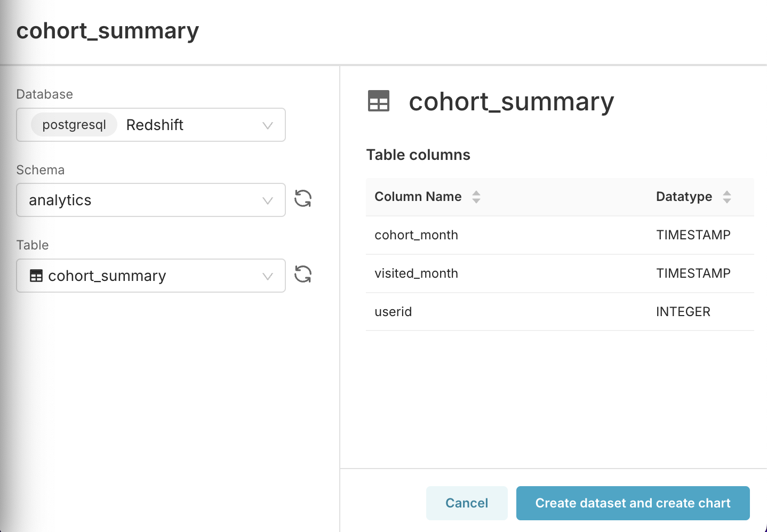Select the visited_month column name
This screenshot has height=532, width=767.
416,273
